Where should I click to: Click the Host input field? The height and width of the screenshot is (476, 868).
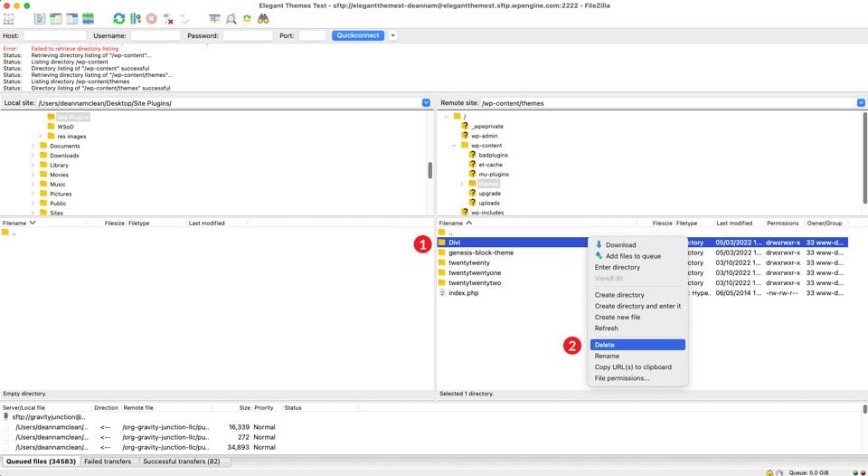[54, 35]
